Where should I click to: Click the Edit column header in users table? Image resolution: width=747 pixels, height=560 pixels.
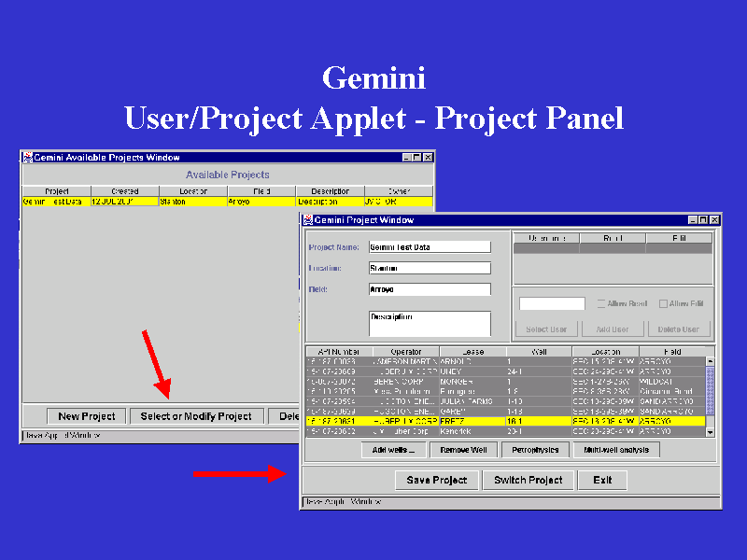point(679,238)
